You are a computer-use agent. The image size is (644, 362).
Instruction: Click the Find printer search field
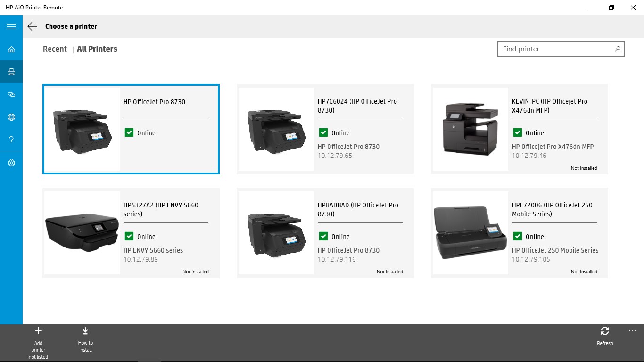561,49
